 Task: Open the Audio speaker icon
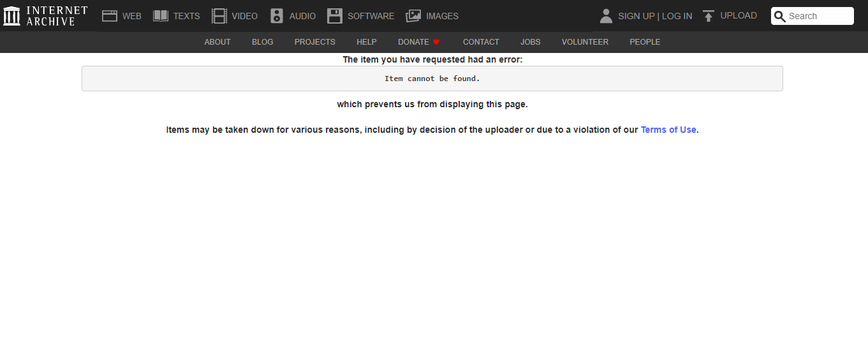coord(277,16)
